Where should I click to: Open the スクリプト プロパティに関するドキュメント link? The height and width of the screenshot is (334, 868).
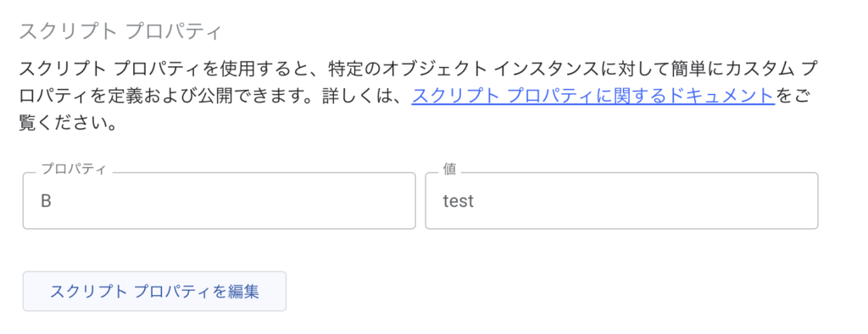pyautogui.click(x=593, y=97)
